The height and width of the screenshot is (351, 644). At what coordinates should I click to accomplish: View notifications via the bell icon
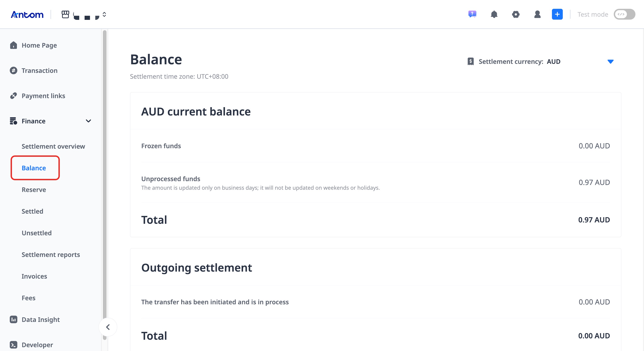494,14
